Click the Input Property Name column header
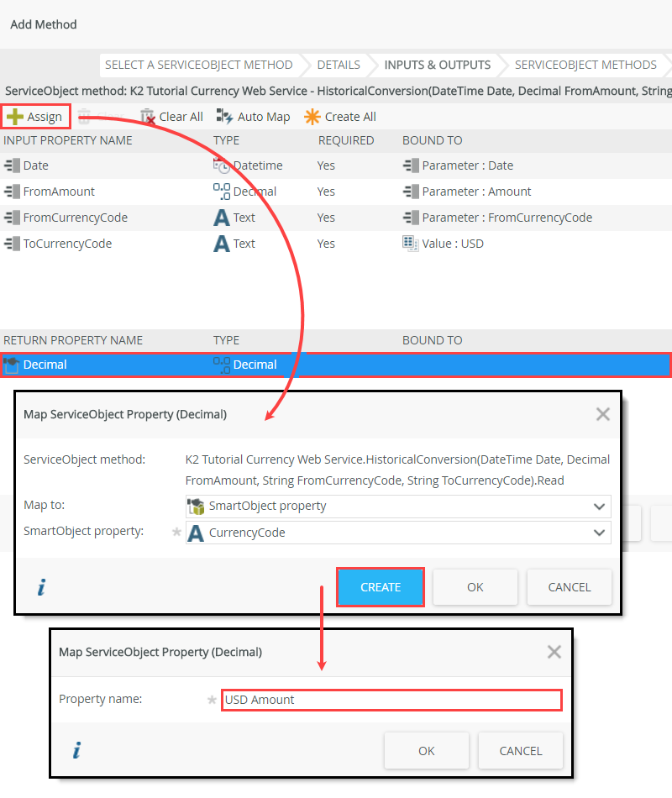Screen dimensions: 672x798 point(68,140)
